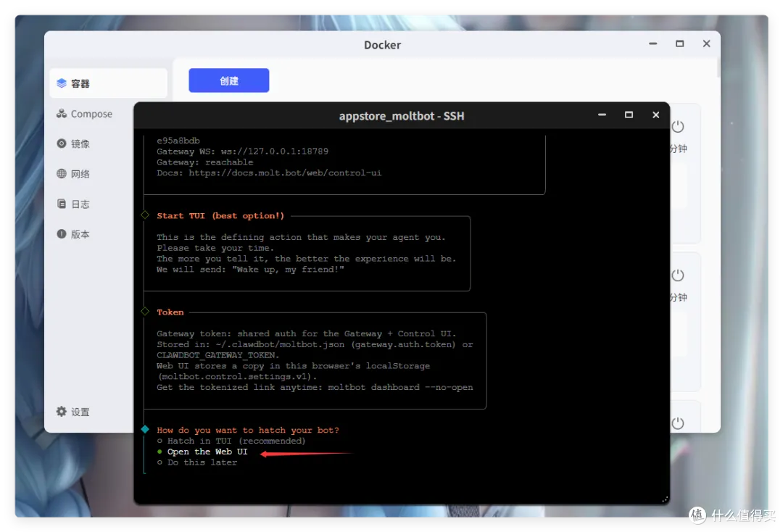
Task: Choose the 'Do this later' option
Action: coord(197,462)
